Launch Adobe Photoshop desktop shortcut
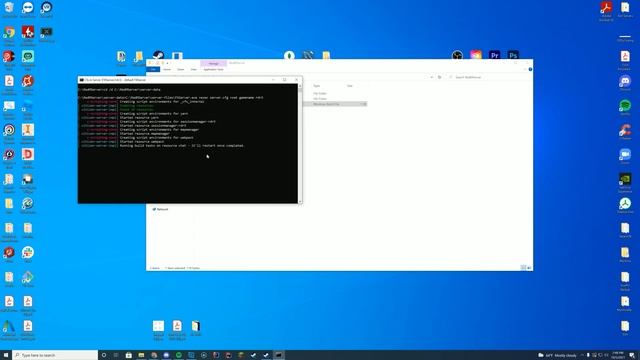This screenshot has width=640, height=360. coord(513,55)
